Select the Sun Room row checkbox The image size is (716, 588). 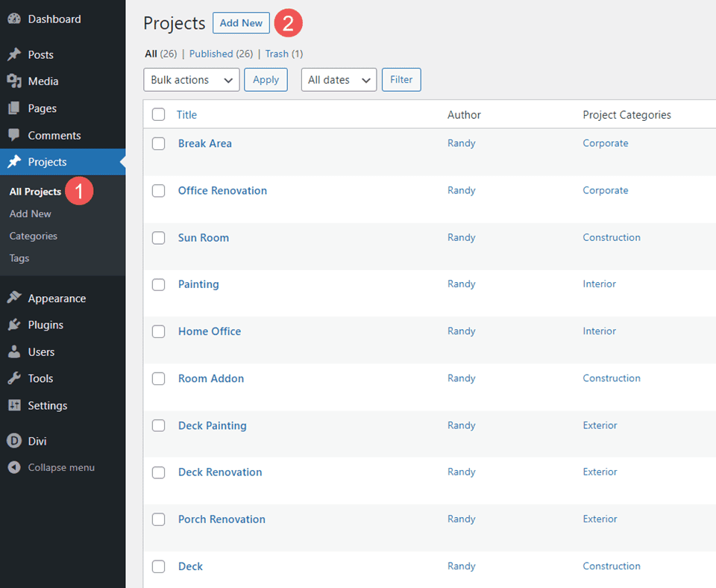158,237
